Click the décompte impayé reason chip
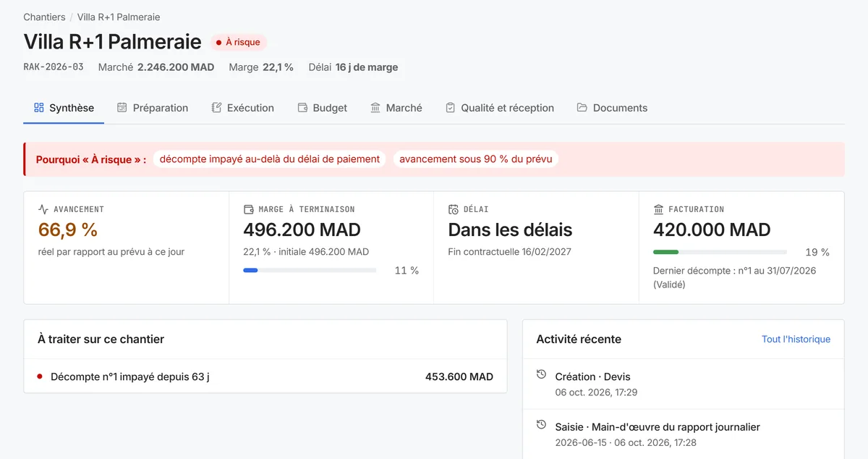The width and height of the screenshot is (868, 459). tap(270, 159)
